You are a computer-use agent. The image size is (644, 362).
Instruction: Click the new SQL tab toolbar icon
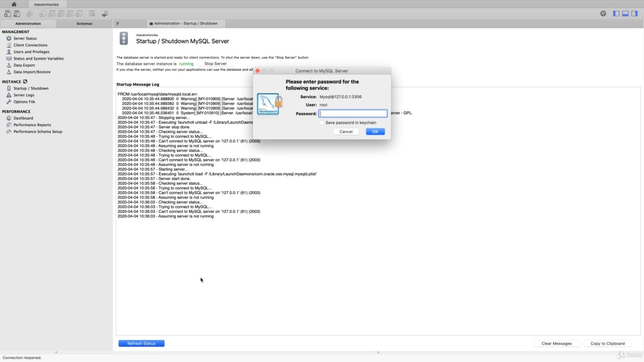[x=7, y=14]
